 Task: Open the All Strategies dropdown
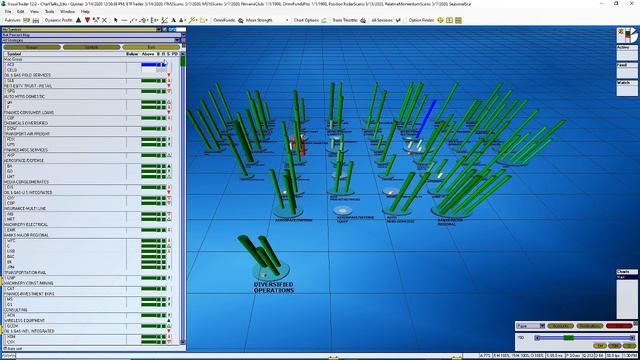coord(177,40)
